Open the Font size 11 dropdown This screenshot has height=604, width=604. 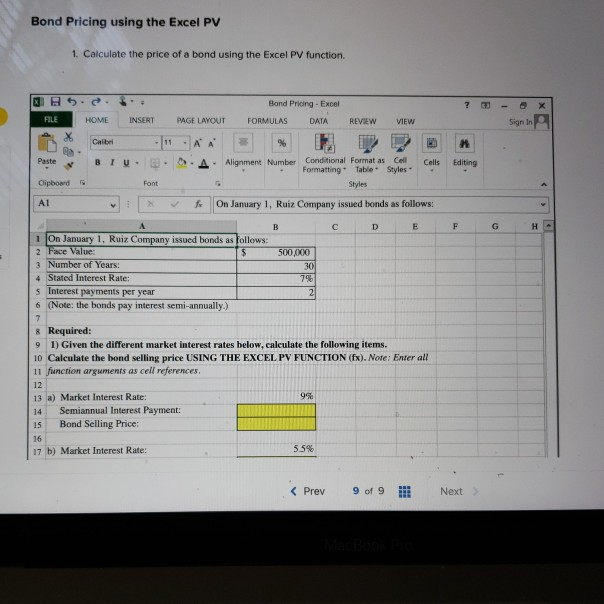tap(185, 143)
